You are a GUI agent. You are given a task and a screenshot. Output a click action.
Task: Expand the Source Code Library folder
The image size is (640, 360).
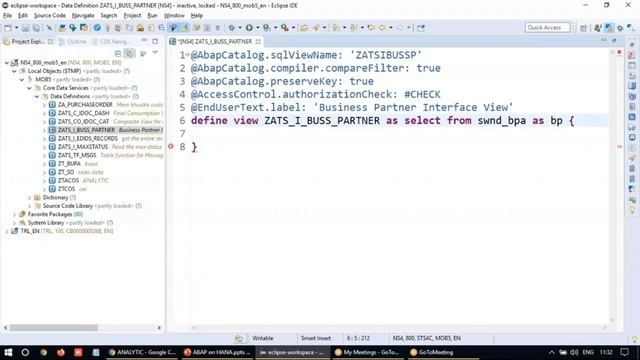[29, 206]
